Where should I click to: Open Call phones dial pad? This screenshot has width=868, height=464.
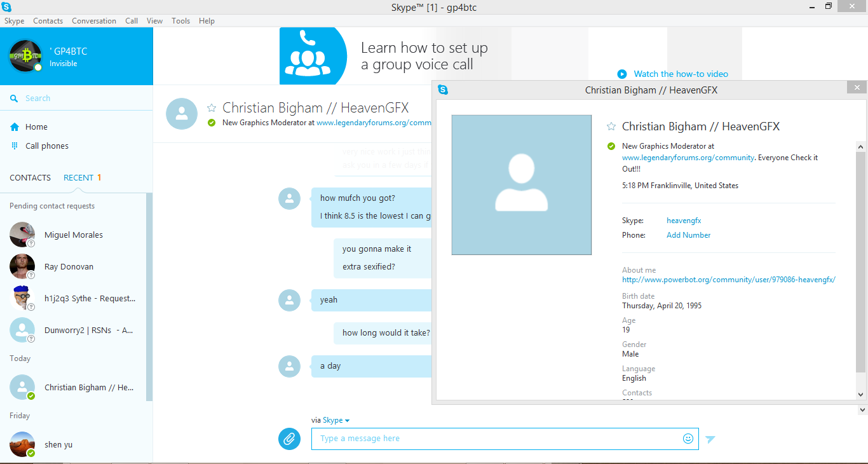tap(46, 146)
